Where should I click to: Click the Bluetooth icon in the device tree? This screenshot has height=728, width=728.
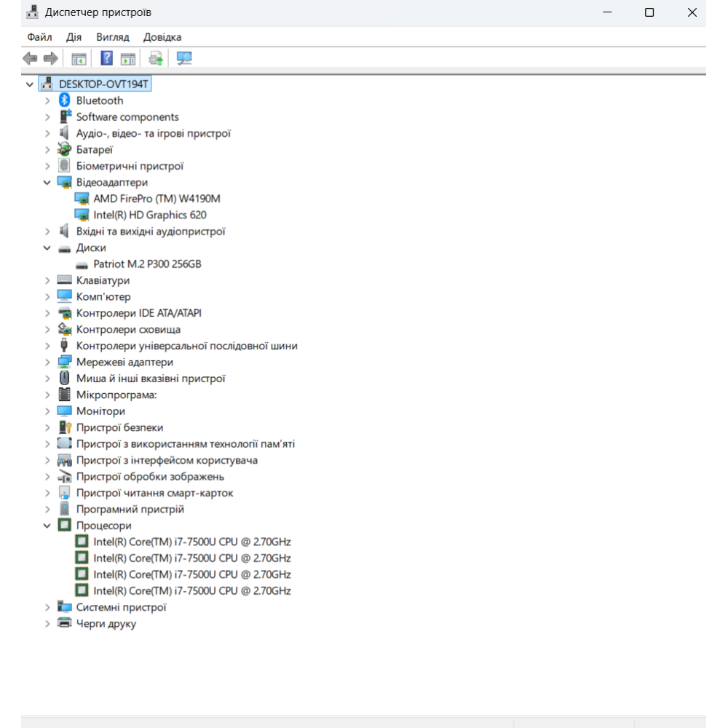[65, 100]
